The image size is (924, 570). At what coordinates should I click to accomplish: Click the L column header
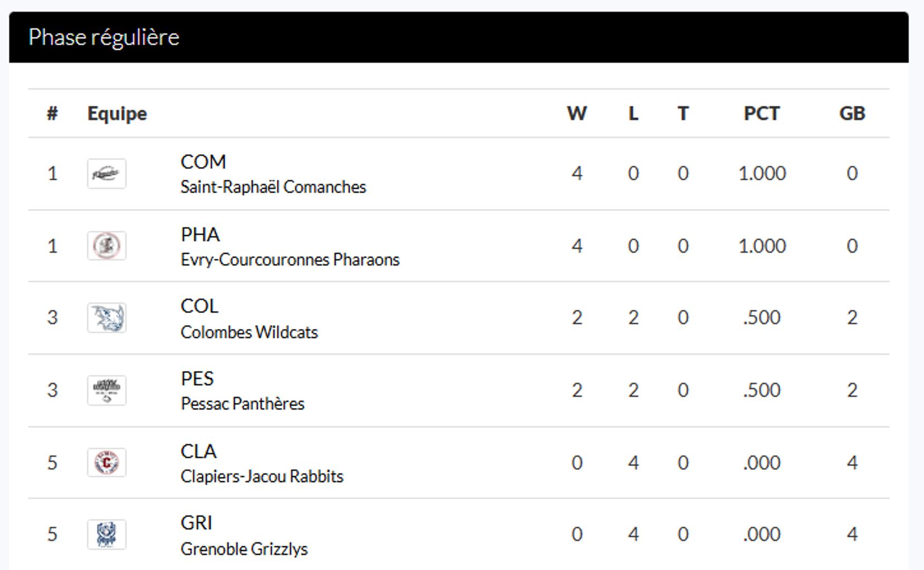(633, 114)
